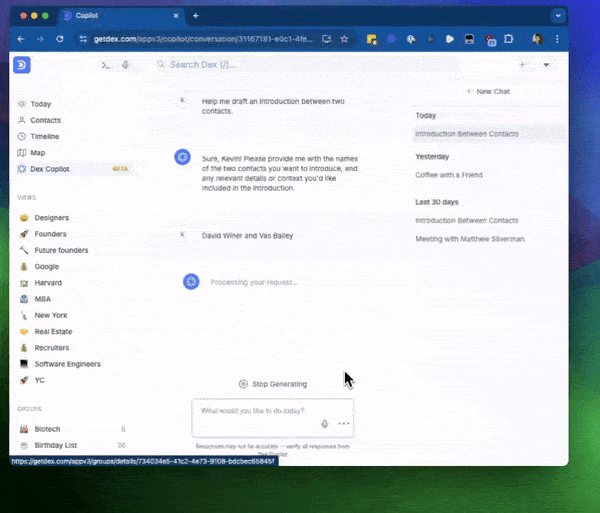Image resolution: width=600 pixels, height=513 pixels.
Task: Open a new browser tab
Action: click(x=196, y=16)
